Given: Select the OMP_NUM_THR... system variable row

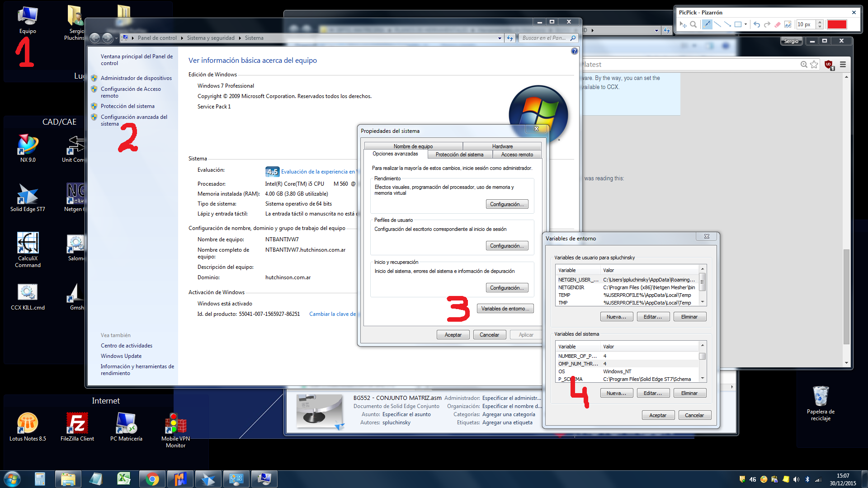Looking at the screenshot, I should 627,364.
